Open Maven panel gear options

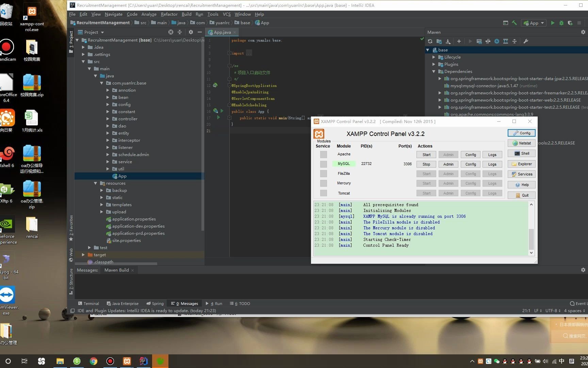(583, 32)
